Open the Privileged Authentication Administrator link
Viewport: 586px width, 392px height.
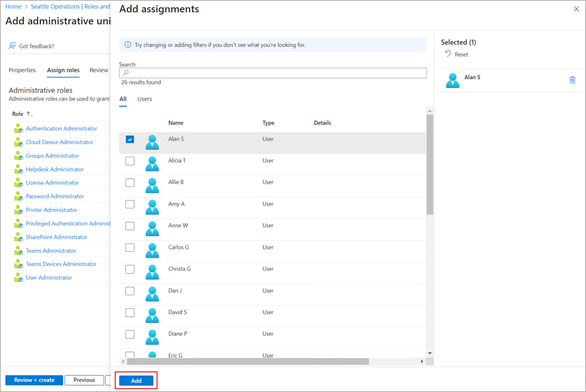click(x=68, y=224)
